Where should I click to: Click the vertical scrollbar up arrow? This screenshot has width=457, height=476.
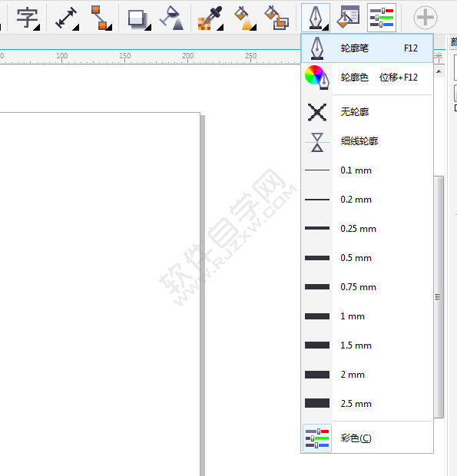439,71
